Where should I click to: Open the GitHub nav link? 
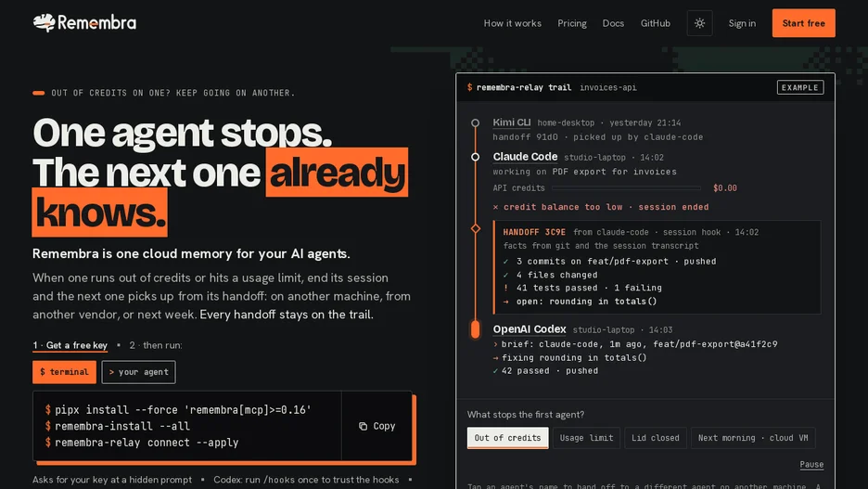pyautogui.click(x=656, y=23)
